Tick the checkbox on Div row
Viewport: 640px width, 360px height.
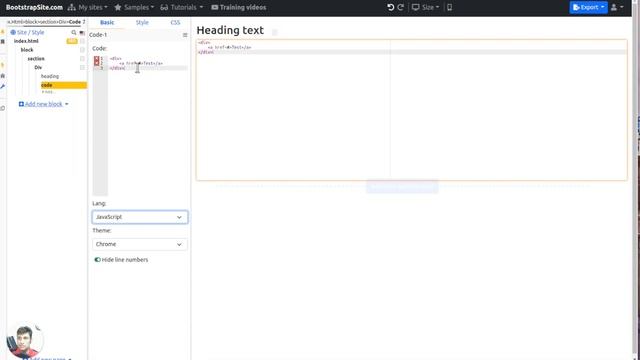[x=82, y=67]
